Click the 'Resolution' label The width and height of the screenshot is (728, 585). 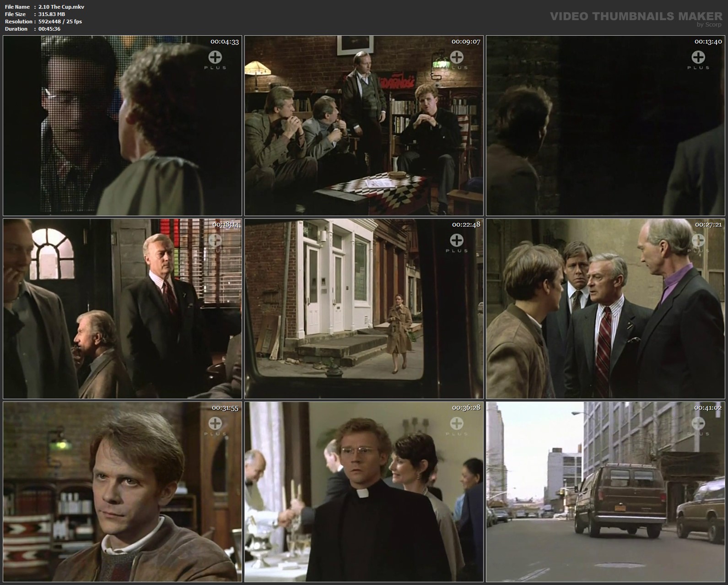click(18, 22)
